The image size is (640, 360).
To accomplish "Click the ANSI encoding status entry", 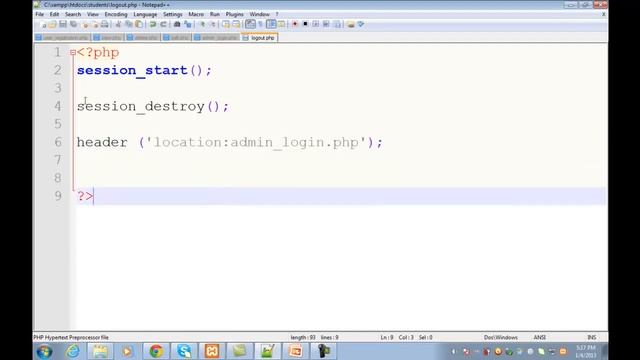I will [x=540, y=338].
